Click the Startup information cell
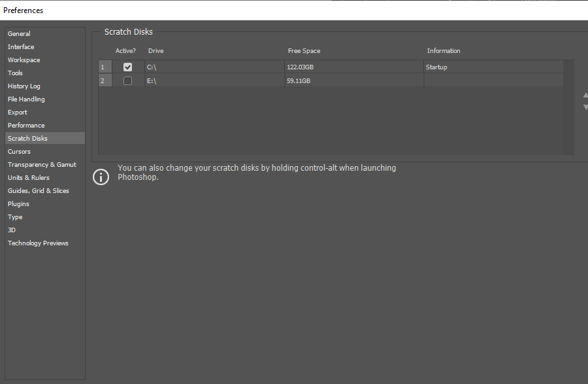 coord(493,67)
